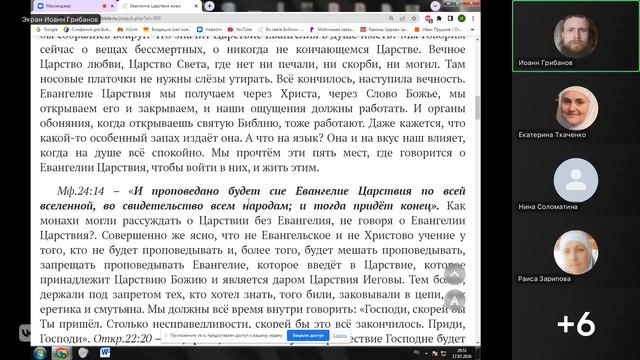Screen dimensions: 640x360
Task: Open the Google bookmark
Action: click(x=47, y=29)
